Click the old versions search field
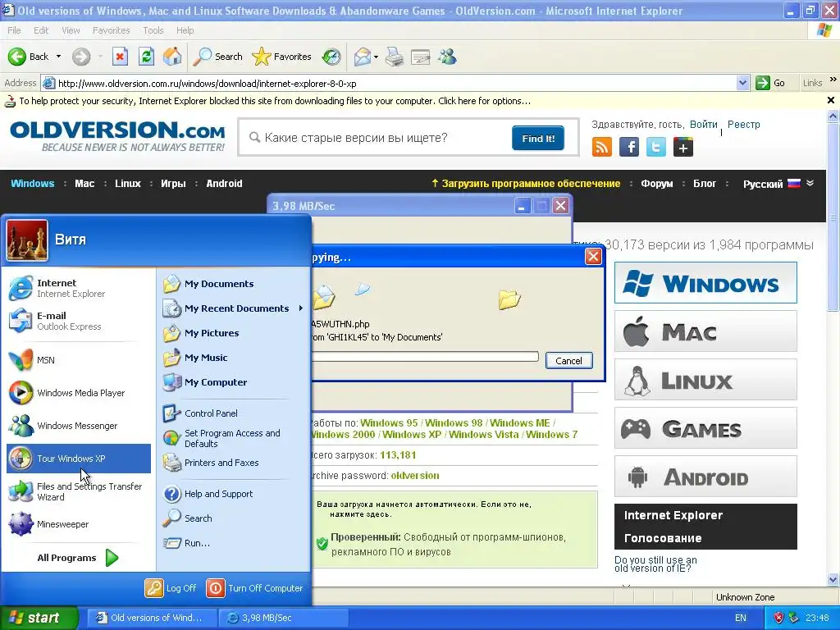 tap(375, 138)
